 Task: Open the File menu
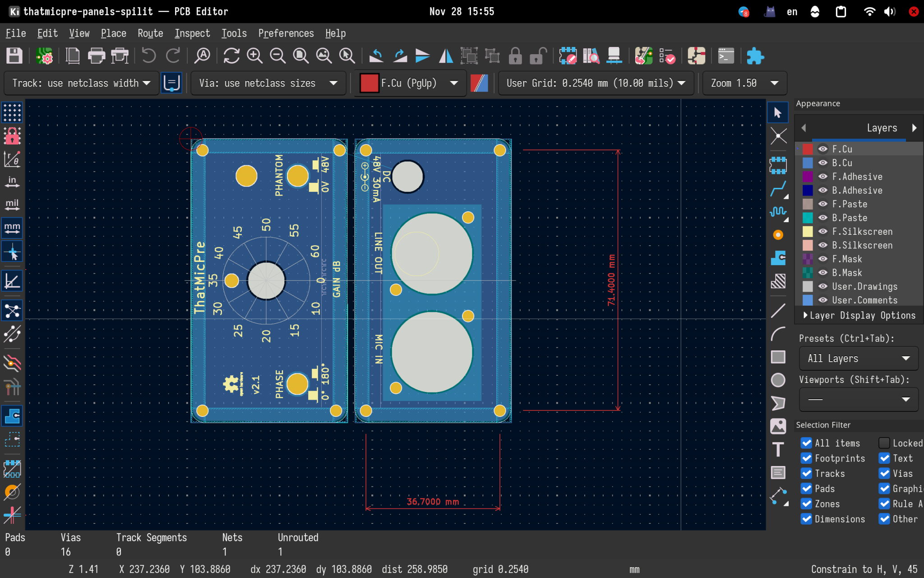(15, 33)
